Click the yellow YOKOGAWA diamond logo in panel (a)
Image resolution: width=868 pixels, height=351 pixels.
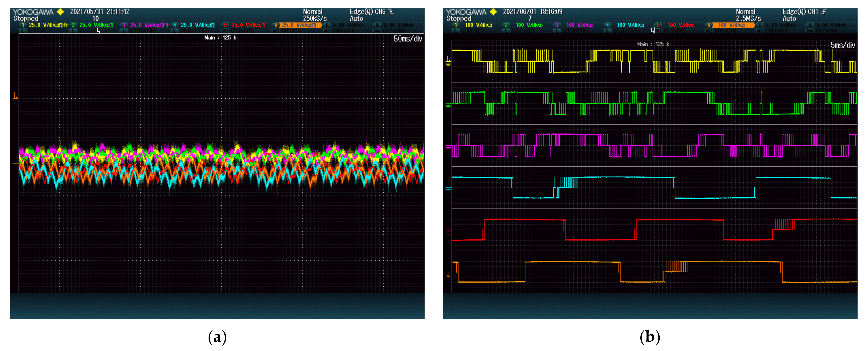[x=60, y=12]
